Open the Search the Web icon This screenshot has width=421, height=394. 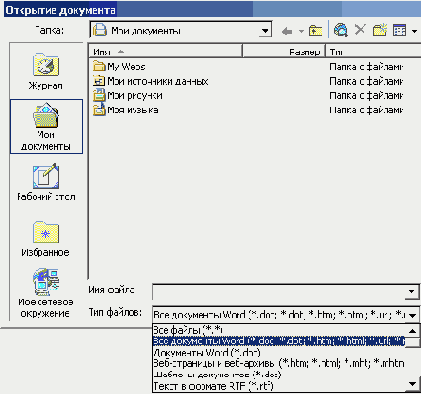coord(340,30)
